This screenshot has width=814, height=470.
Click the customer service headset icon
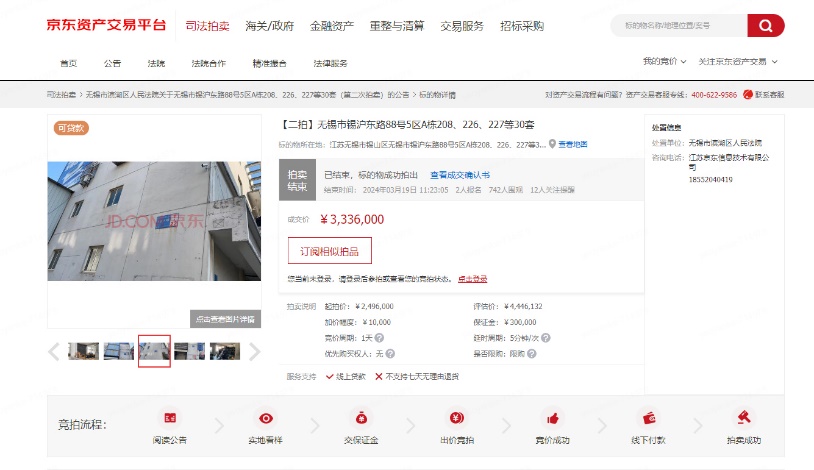(748, 95)
